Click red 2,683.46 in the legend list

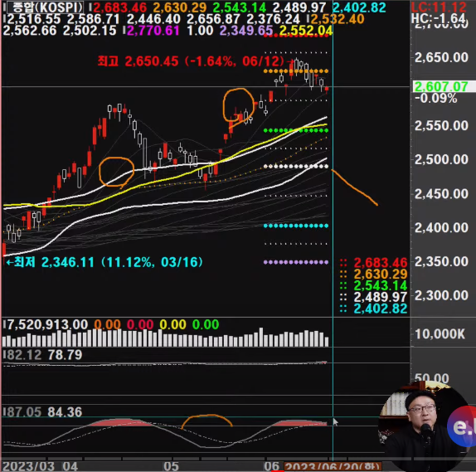pos(381,262)
